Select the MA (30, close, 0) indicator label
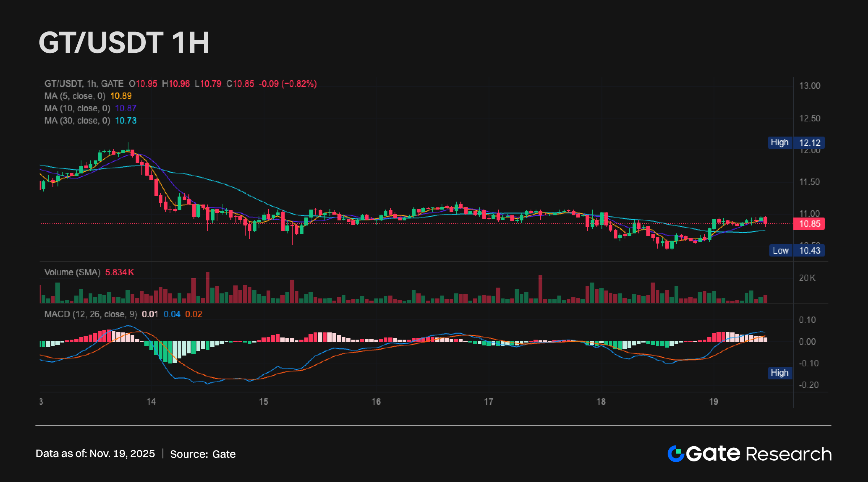The image size is (868, 482). pyautogui.click(x=77, y=121)
